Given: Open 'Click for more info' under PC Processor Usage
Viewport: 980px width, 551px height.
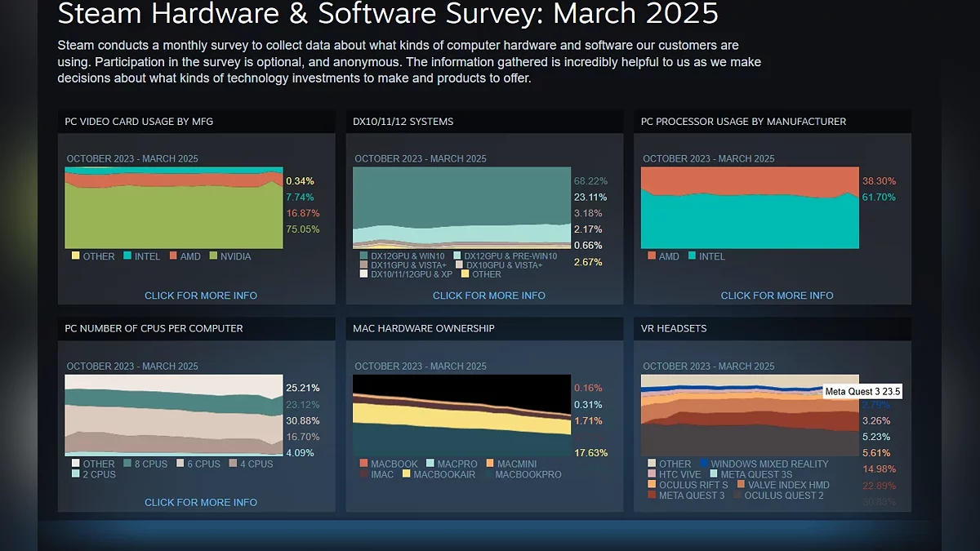Looking at the screenshot, I should coord(777,295).
